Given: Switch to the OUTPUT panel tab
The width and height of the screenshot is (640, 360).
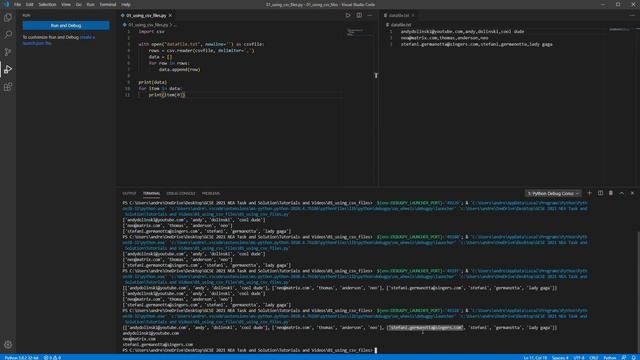Looking at the screenshot, I should [x=129, y=193].
